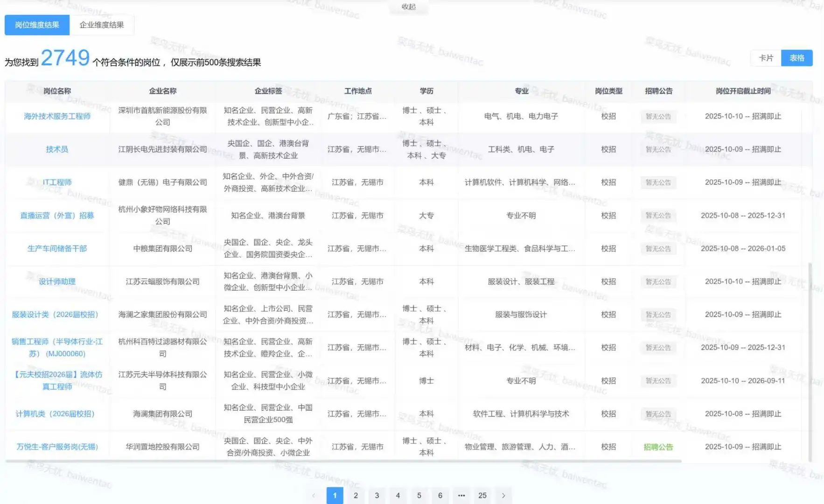Screen dimensions: 824x504
Task: Jump to page 25 of results
Action: (482, 496)
